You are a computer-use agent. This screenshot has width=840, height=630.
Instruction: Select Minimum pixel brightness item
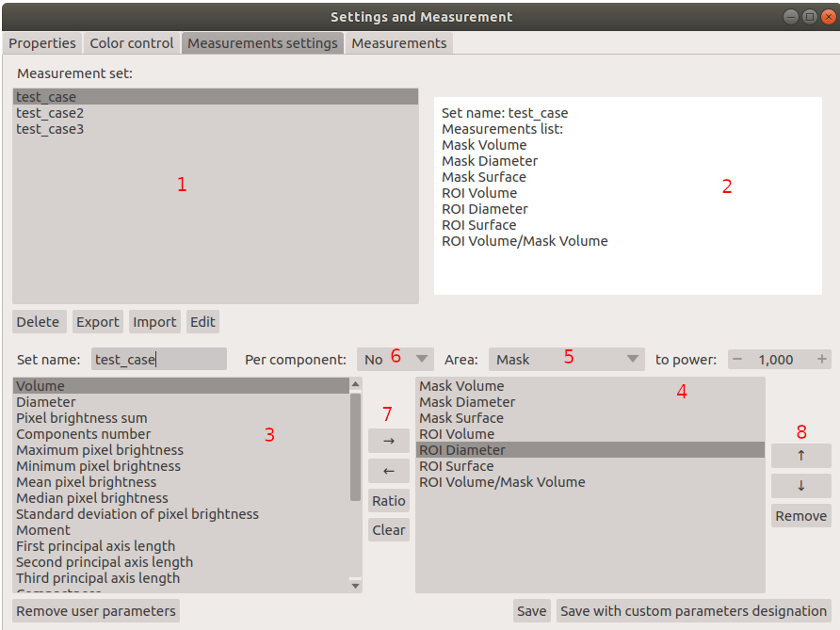pos(181,466)
